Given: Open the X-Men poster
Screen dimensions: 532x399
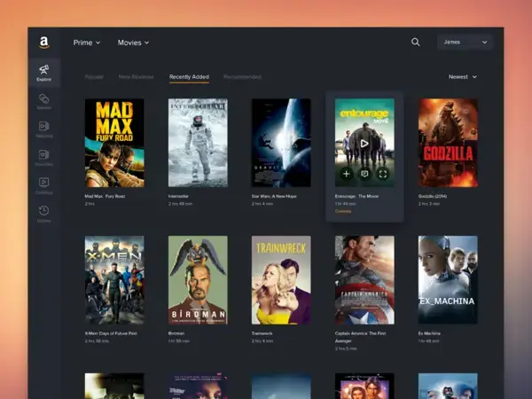Looking at the screenshot, I should pos(114,280).
